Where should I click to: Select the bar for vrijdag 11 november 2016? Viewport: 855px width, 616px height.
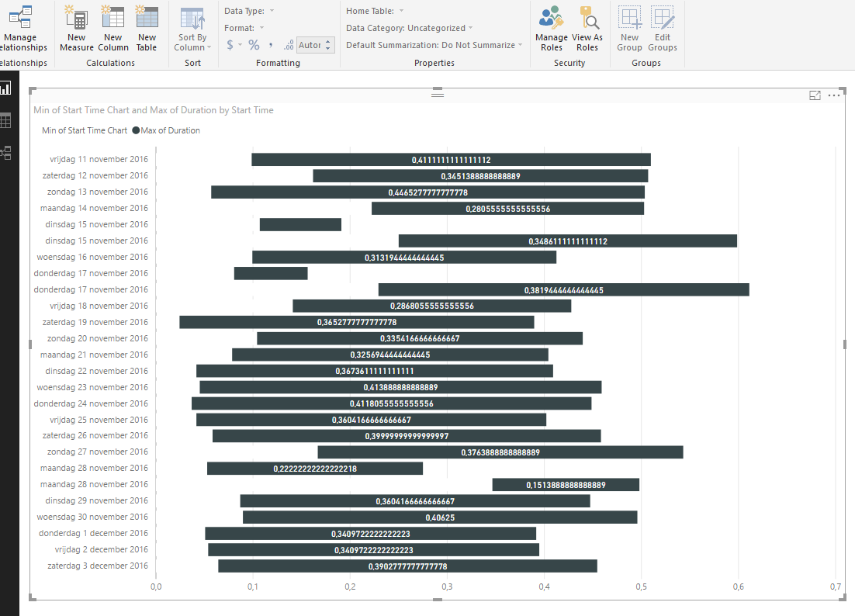tap(451, 160)
